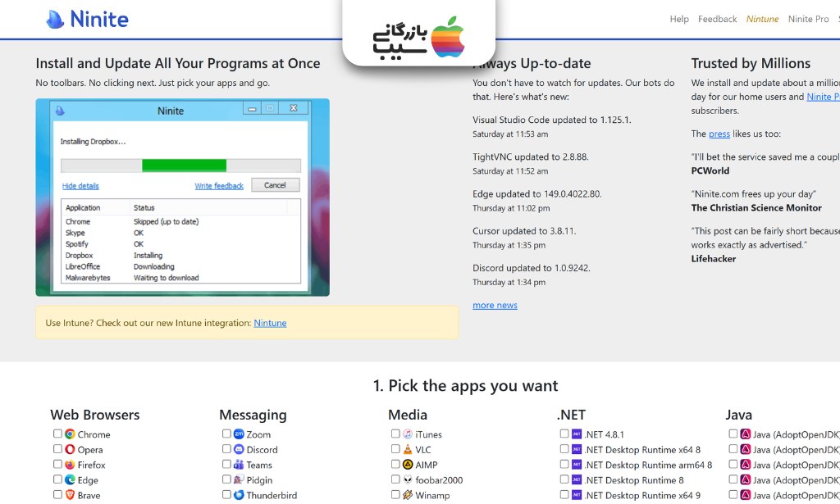Click the Firefox icon

coord(71,465)
